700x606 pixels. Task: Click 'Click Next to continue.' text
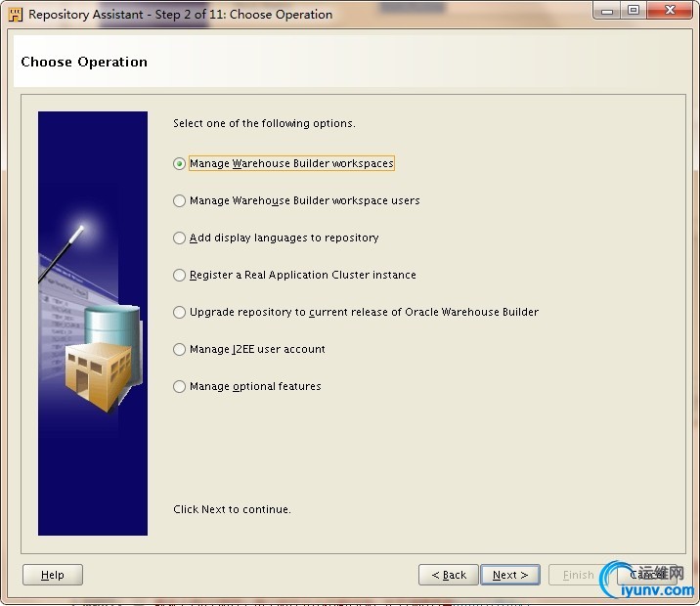coord(232,509)
